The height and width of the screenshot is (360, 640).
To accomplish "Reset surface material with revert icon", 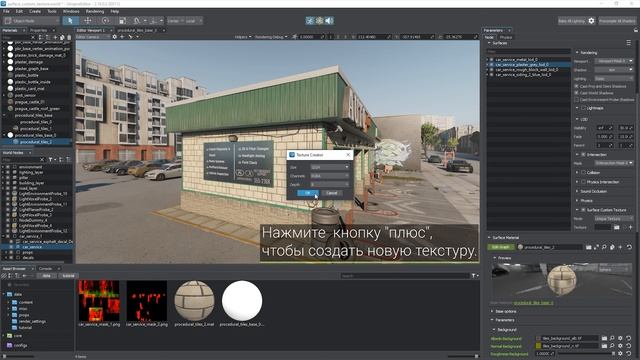I will [x=629, y=247].
